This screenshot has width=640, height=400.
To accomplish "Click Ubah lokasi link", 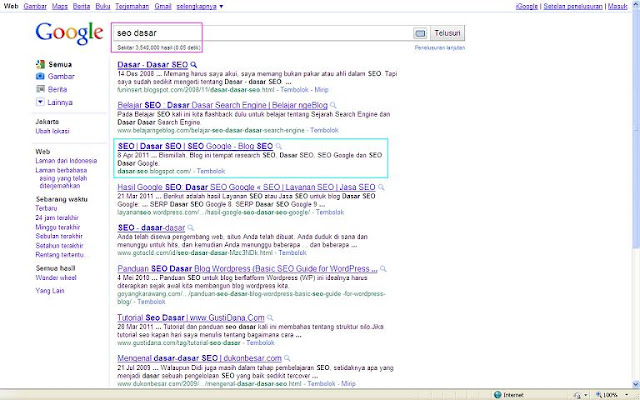I will click(52, 131).
